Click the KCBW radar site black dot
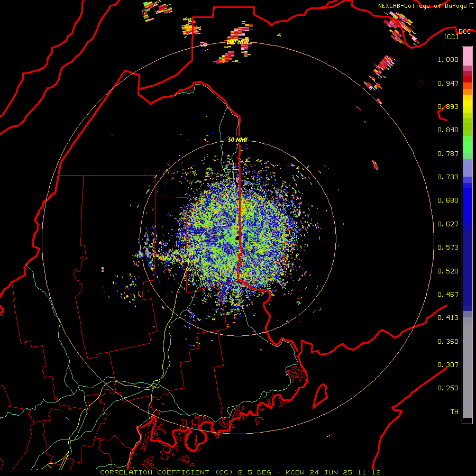Screen dimensions: 476x476 237,238
